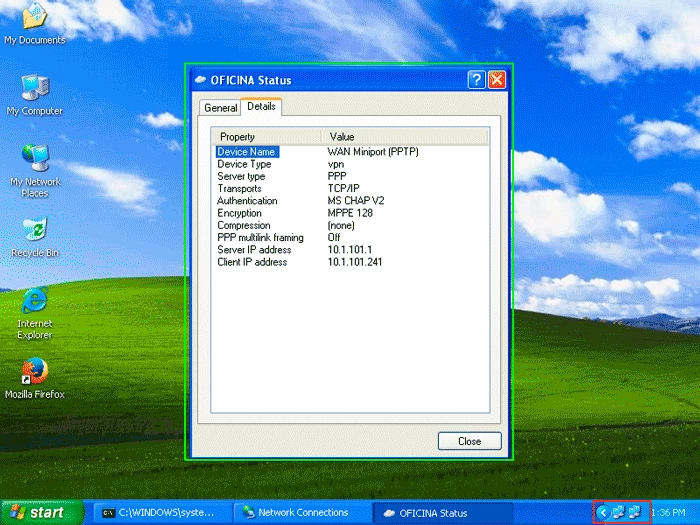Switch to the C:\WINDOWS command prompt taskbar item

click(162, 512)
